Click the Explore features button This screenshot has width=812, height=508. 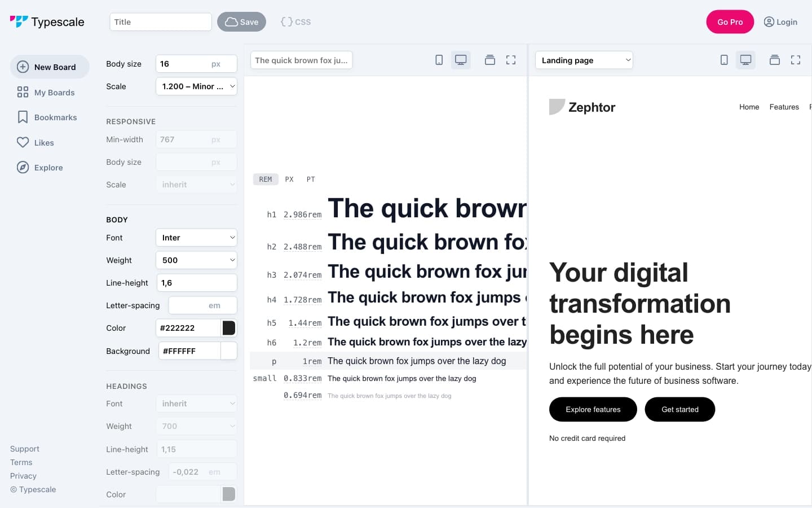pos(593,409)
